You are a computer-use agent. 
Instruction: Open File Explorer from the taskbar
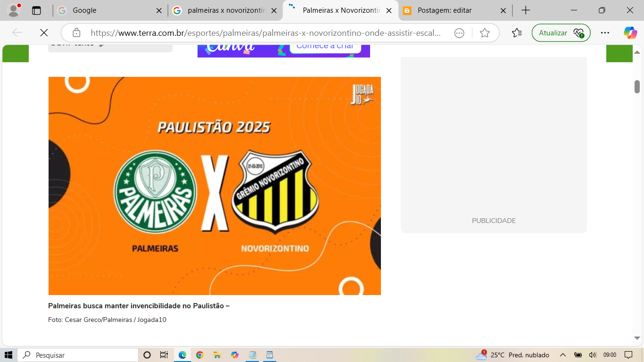[217, 355]
